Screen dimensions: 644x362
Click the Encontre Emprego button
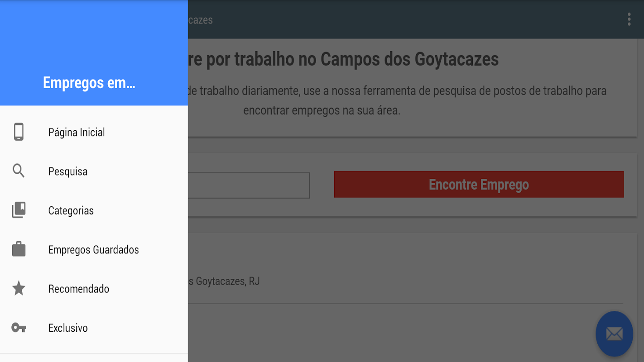[x=479, y=184]
